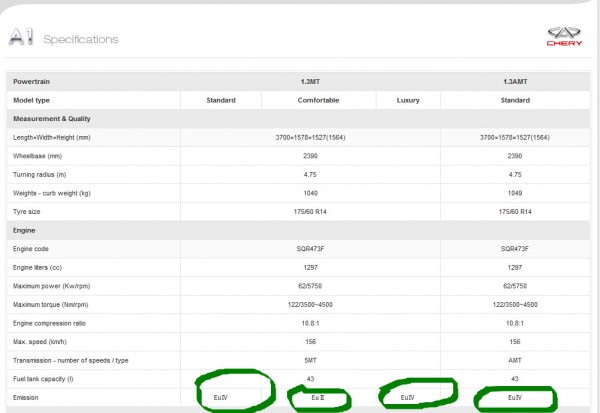Click the Chery brand logo
Image resolution: width=600 pixels, height=413 pixels.
click(x=564, y=37)
